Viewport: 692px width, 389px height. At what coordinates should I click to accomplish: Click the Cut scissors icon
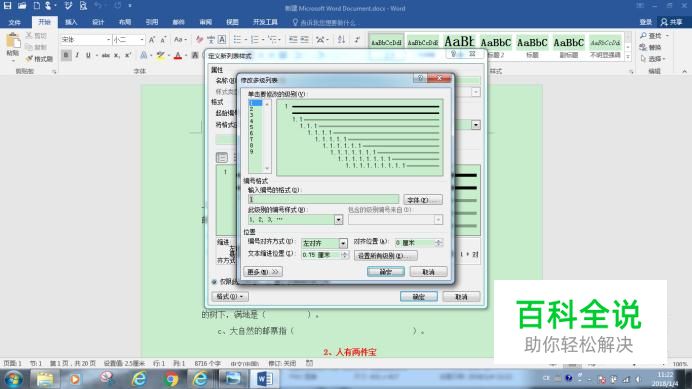(29, 35)
